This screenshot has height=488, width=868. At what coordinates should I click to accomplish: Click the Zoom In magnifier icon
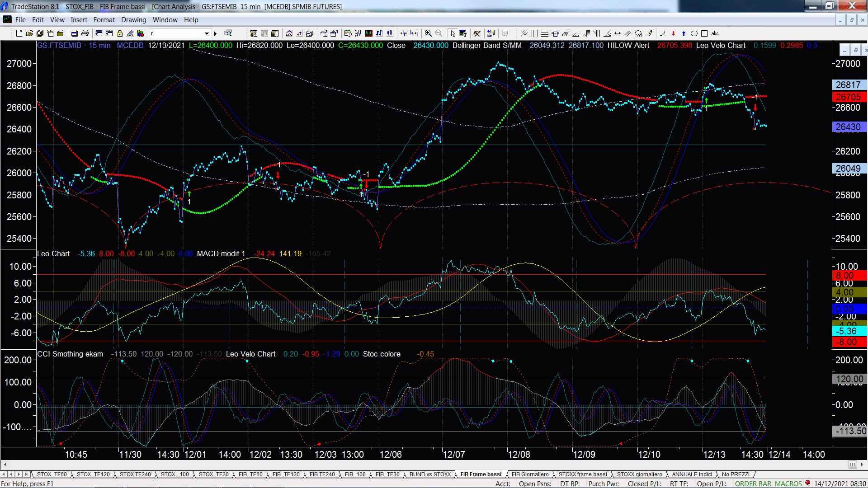click(428, 33)
